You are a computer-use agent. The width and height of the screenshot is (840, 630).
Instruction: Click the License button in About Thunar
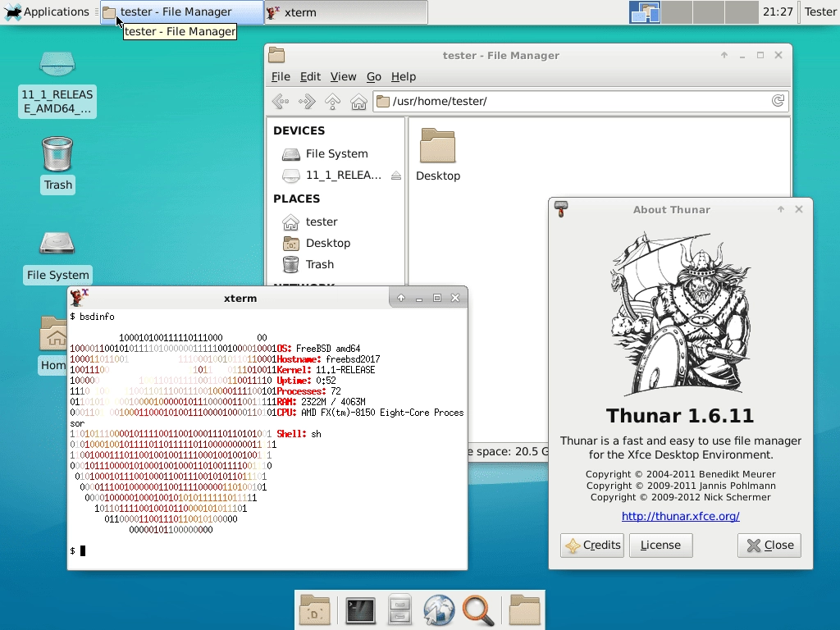tap(660, 546)
